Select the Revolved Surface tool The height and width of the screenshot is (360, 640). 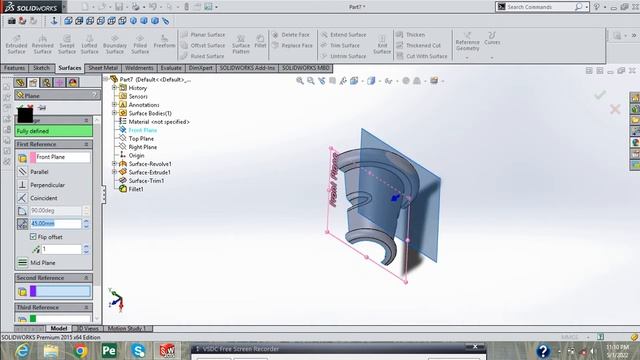click(42, 44)
